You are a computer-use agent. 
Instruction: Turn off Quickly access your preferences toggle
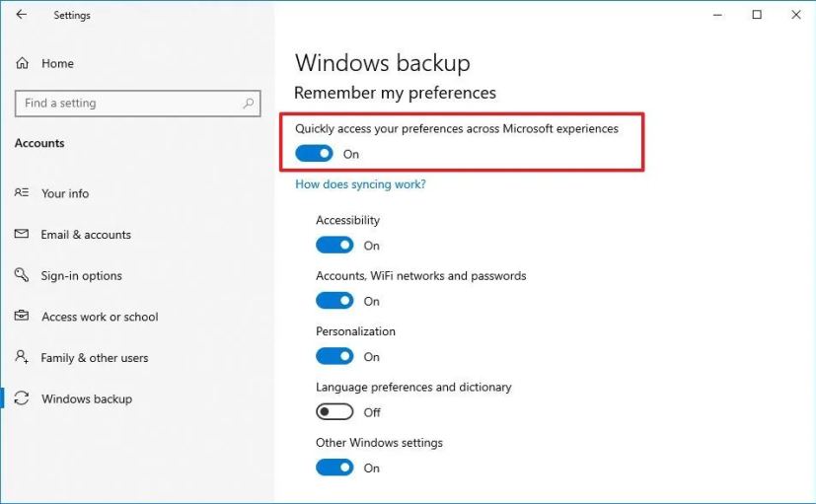click(x=314, y=154)
